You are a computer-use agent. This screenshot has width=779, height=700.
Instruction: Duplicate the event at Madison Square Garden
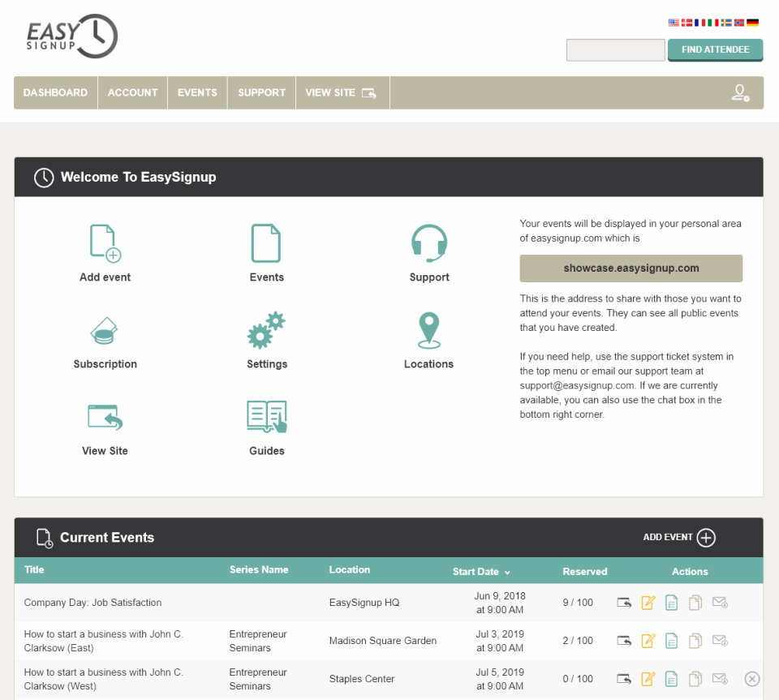(695, 640)
